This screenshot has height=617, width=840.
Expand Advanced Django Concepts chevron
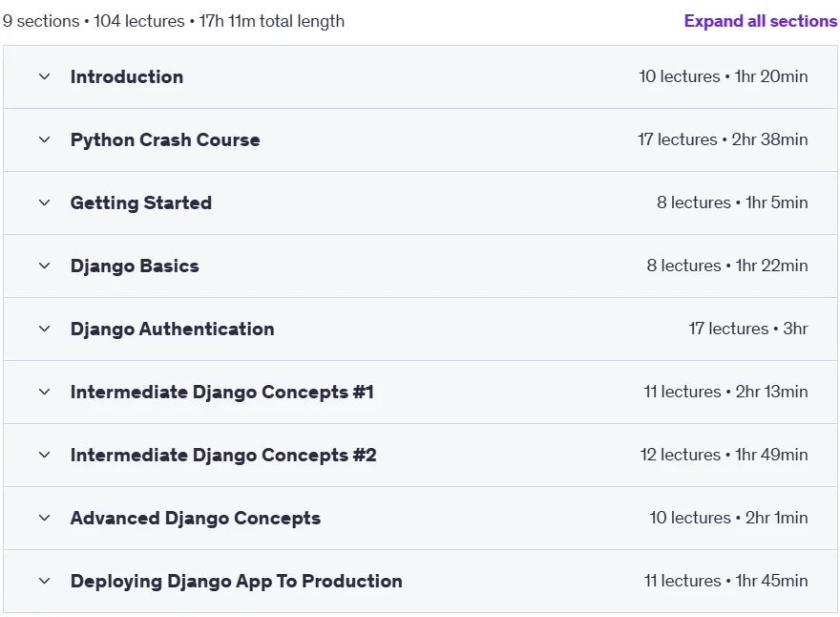(45, 518)
